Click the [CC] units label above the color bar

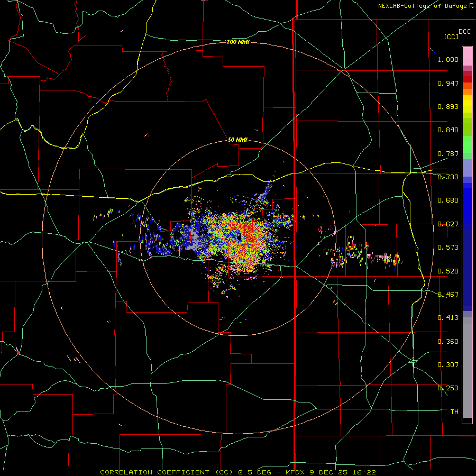(452, 36)
